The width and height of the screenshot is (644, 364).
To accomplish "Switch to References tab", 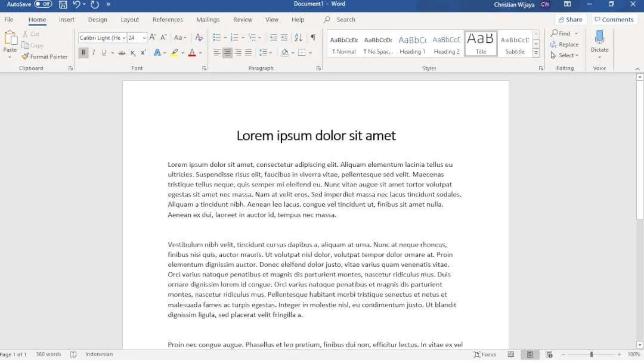I will [x=168, y=19].
